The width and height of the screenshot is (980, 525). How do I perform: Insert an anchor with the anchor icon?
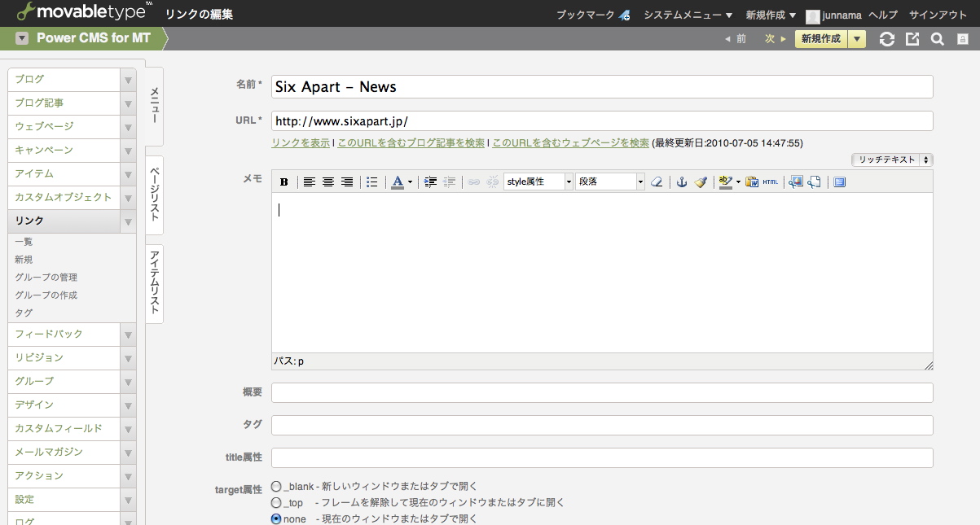point(682,182)
